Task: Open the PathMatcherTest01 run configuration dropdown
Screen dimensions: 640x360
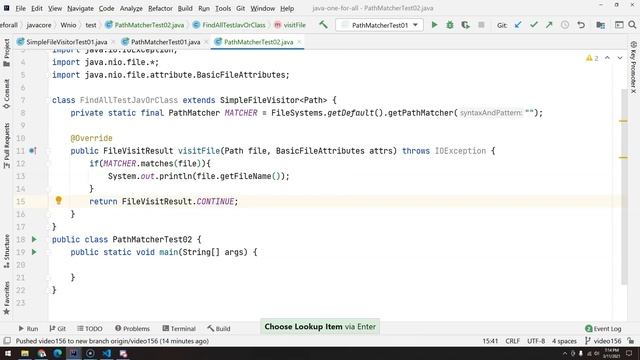Action: click(380, 25)
